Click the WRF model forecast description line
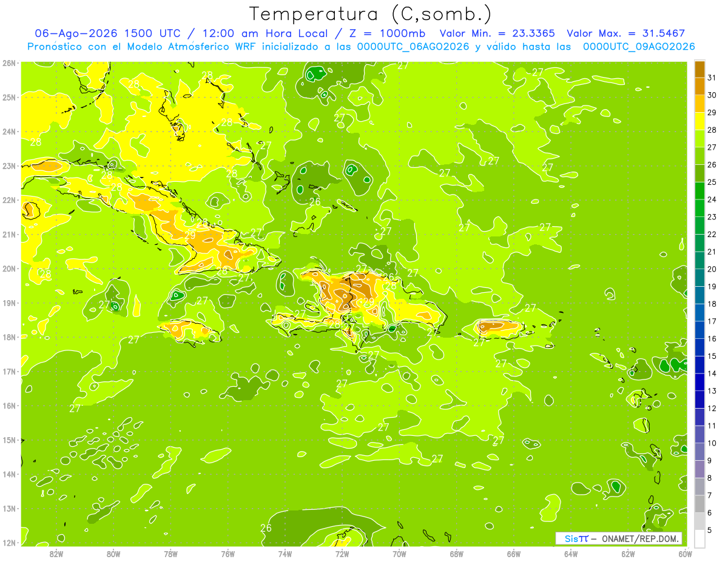728x562 pixels. click(x=361, y=46)
